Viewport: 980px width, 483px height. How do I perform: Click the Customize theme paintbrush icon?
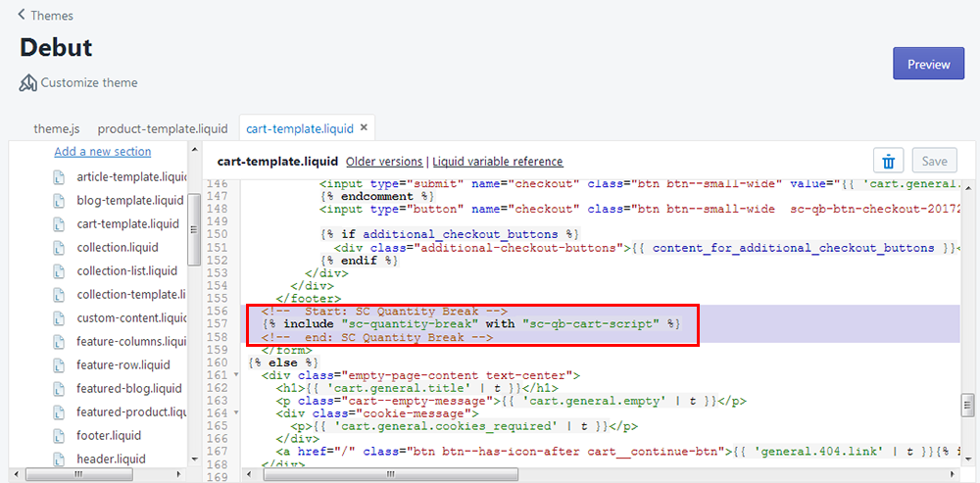click(x=28, y=82)
